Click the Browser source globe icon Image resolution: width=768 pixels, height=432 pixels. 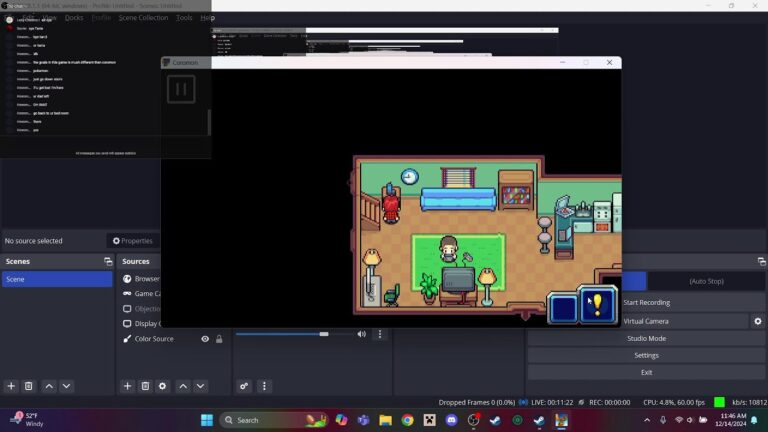pyautogui.click(x=127, y=279)
